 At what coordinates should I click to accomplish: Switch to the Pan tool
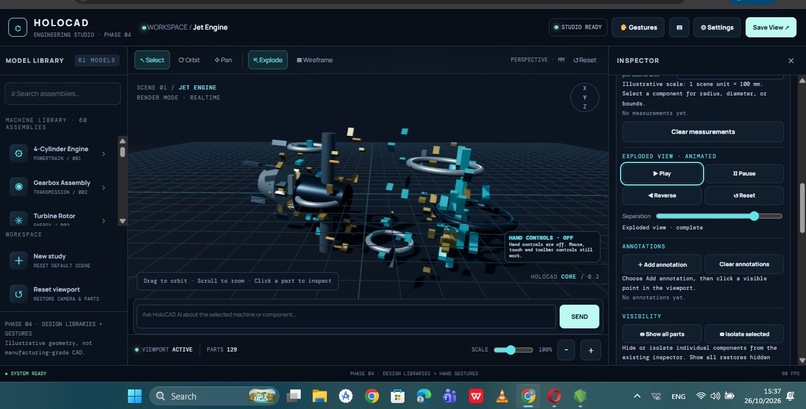(223, 60)
